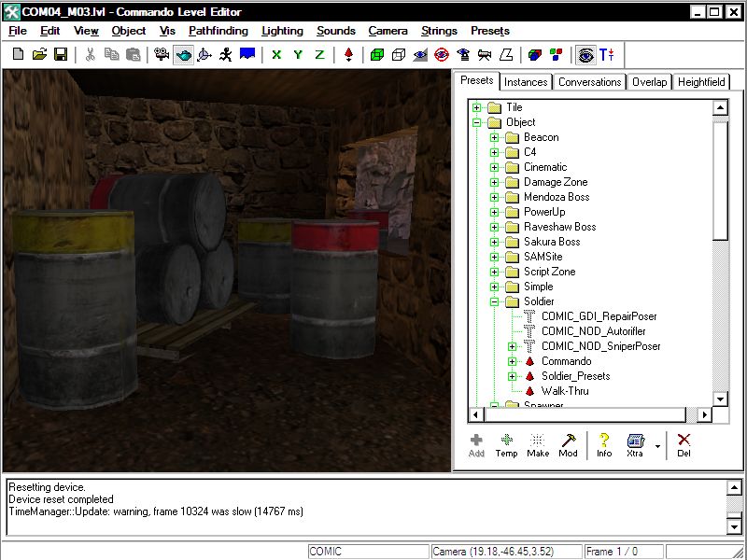Click the Save file toolbar icon
747x560 pixels.
pos(60,55)
